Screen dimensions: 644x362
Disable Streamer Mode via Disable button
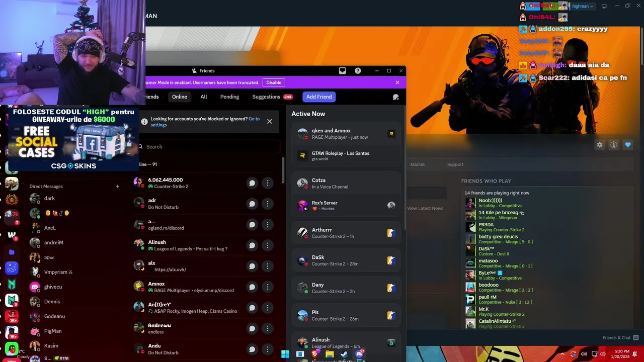coord(274,82)
